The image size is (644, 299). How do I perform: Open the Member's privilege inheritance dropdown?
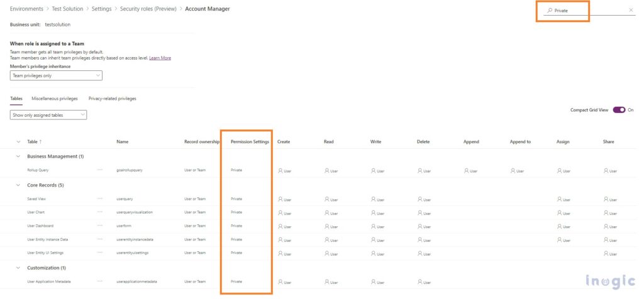(56, 75)
